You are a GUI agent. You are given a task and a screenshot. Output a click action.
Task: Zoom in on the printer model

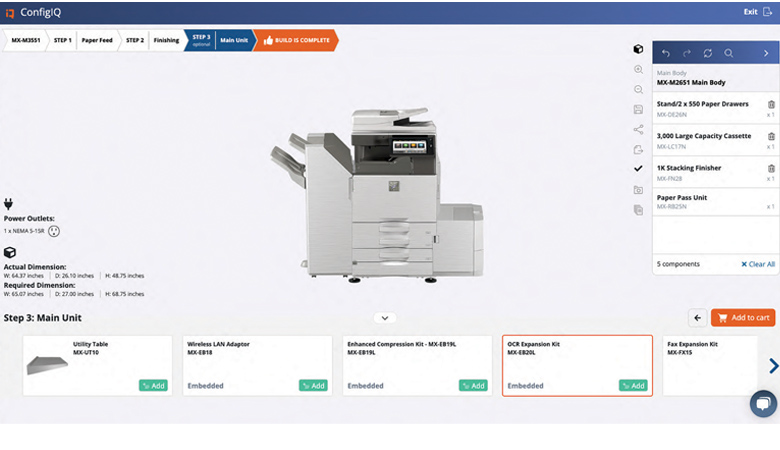click(x=638, y=70)
